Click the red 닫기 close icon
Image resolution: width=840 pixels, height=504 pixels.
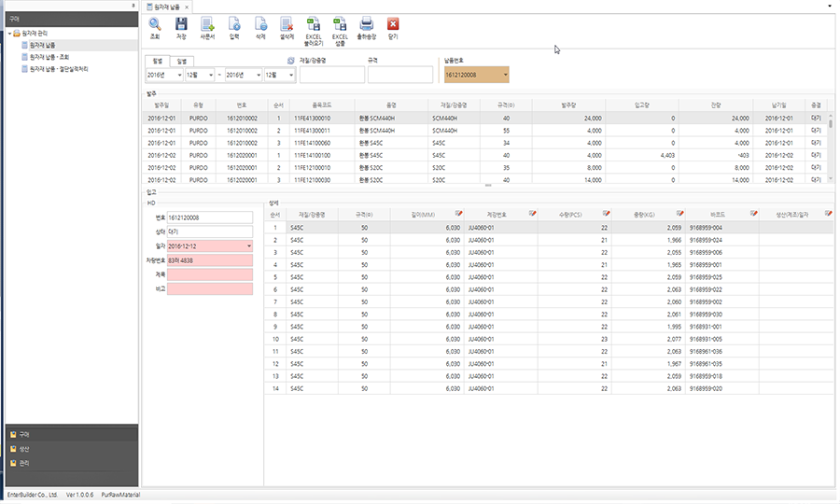coord(393,24)
